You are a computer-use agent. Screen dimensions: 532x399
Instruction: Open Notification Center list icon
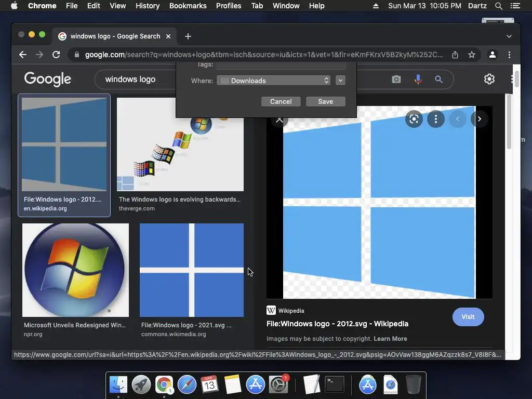tap(515, 6)
